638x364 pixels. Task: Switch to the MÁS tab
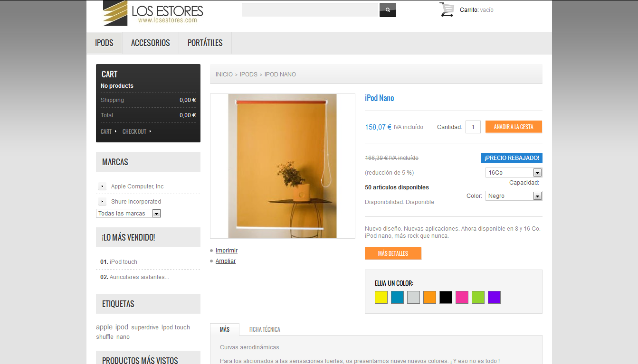[225, 329]
